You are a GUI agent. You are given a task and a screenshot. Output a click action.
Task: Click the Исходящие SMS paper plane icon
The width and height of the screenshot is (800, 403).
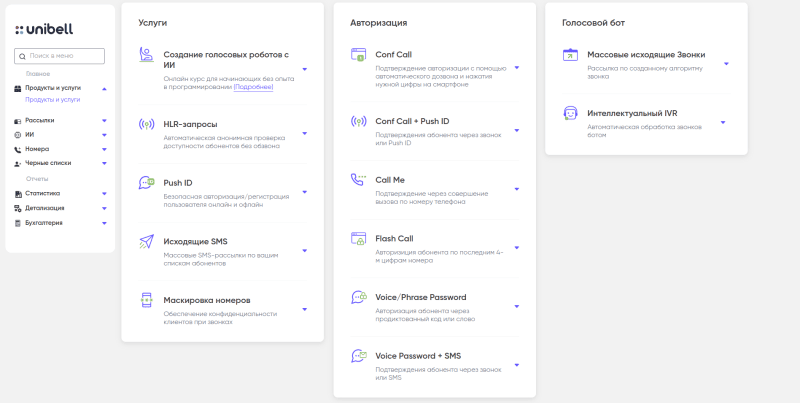[146, 241]
